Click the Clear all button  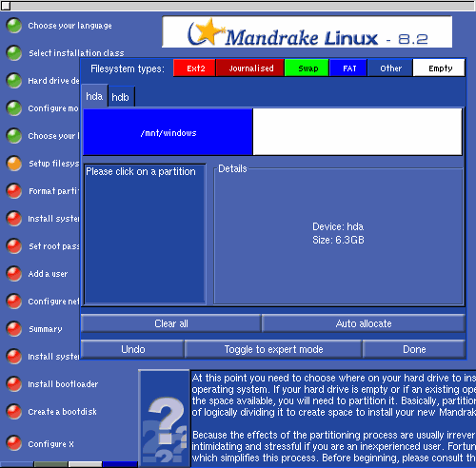click(171, 323)
